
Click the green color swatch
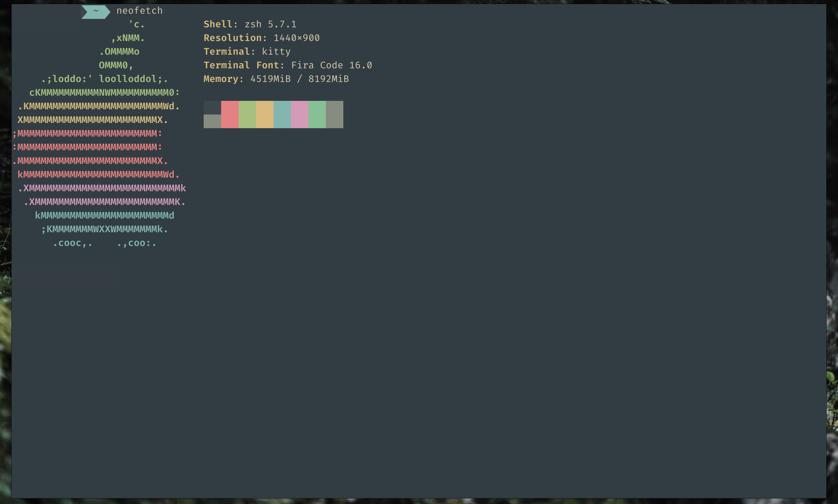tap(247, 115)
